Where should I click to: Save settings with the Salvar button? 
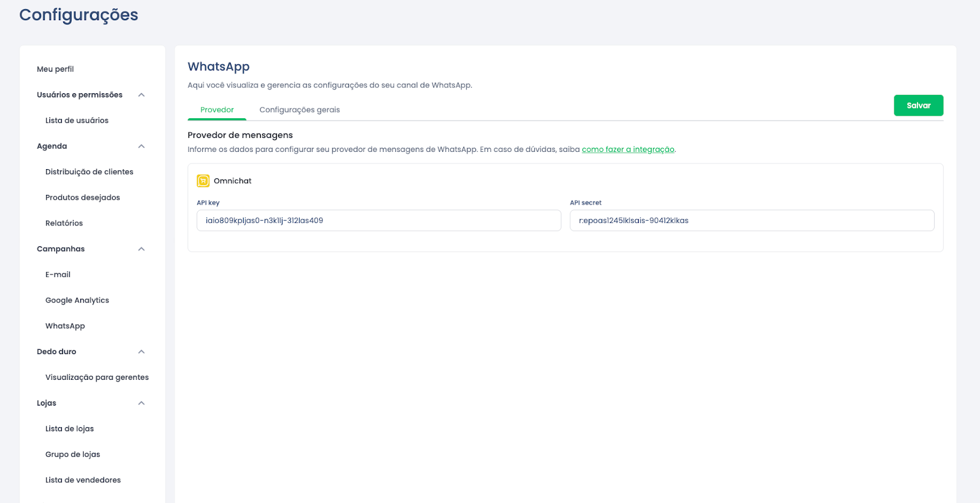pos(918,105)
